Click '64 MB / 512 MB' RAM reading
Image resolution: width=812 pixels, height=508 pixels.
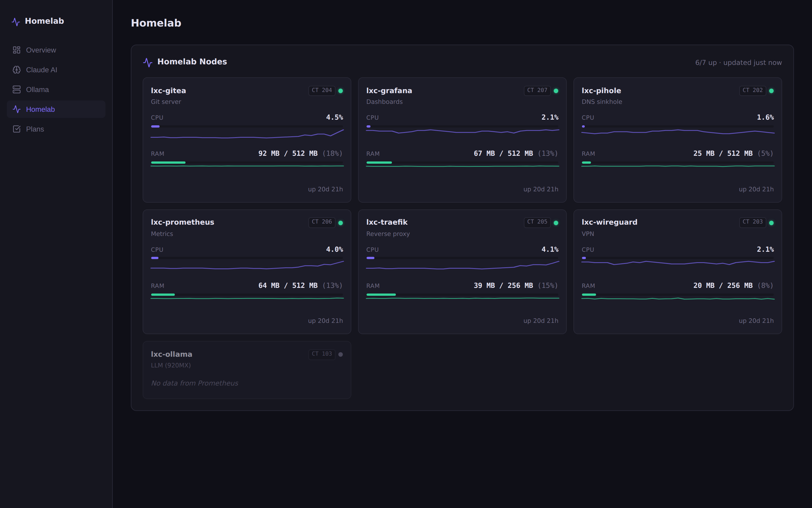(288, 286)
